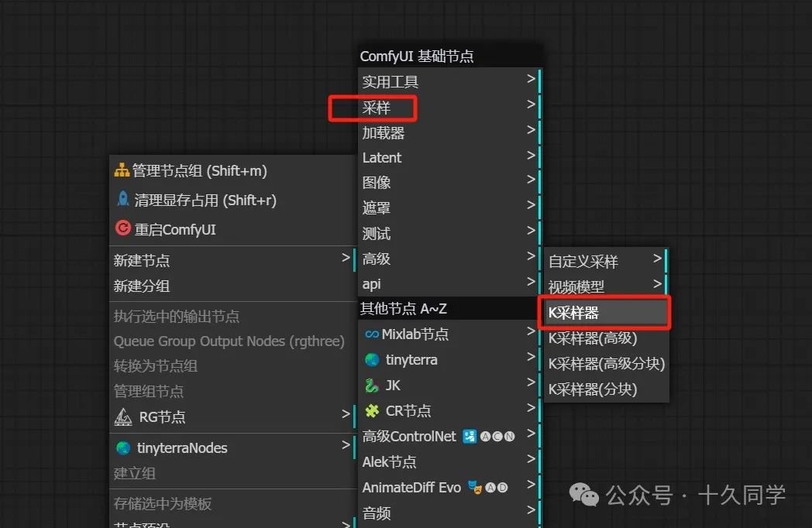Click the JK green snake icon
The width and height of the screenshot is (812, 528).
(372, 385)
